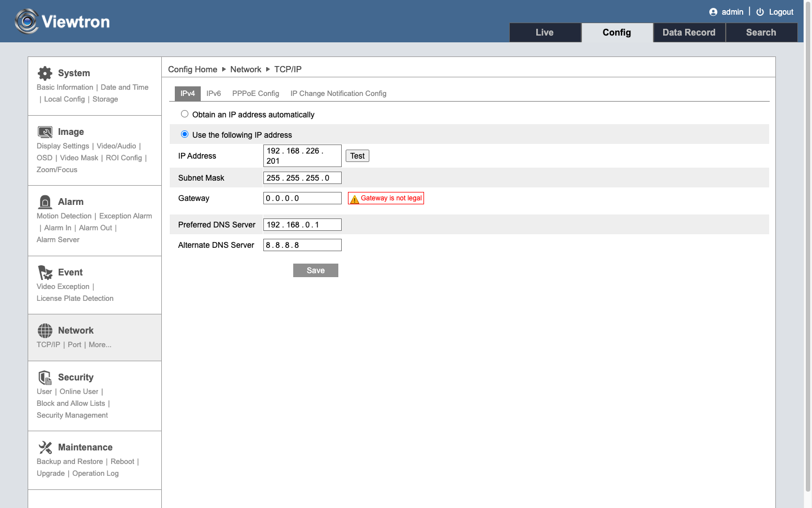Click the Test button
812x508 pixels.
[358, 156]
